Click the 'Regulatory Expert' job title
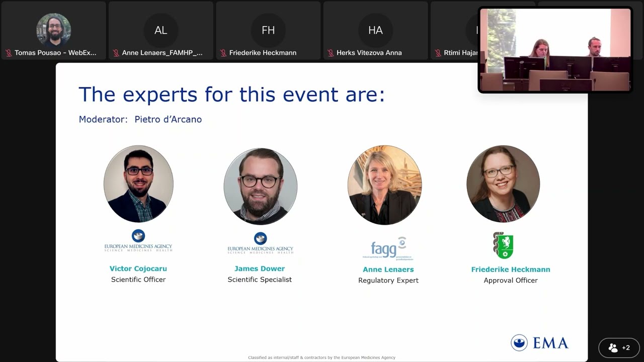The height and width of the screenshot is (362, 644). click(x=388, y=281)
